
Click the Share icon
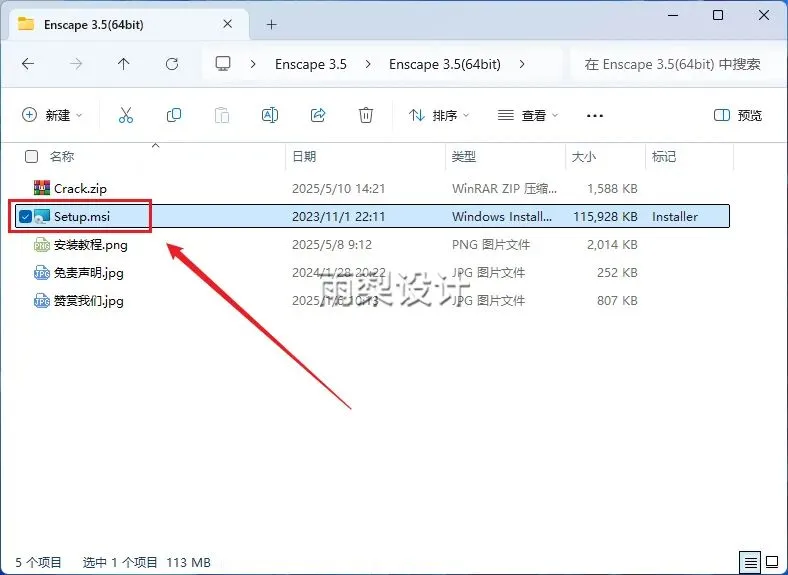point(318,116)
